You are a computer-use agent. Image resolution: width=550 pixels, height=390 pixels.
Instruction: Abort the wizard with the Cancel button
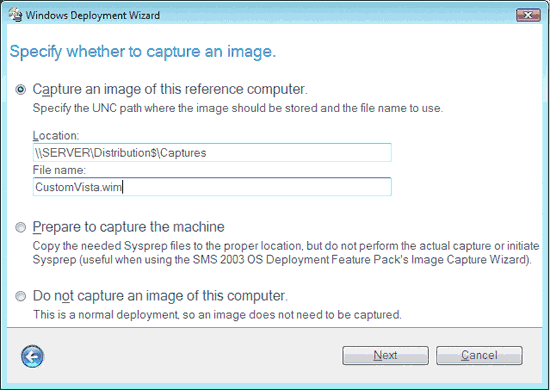(479, 356)
